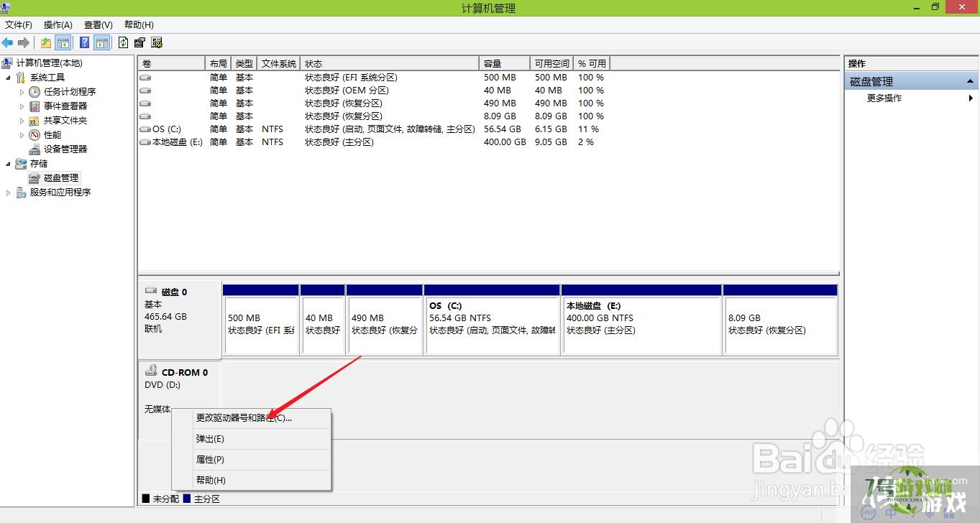Click the 任务计划程序 clock icon
Viewport: 980px width, 523px height.
[35, 92]
